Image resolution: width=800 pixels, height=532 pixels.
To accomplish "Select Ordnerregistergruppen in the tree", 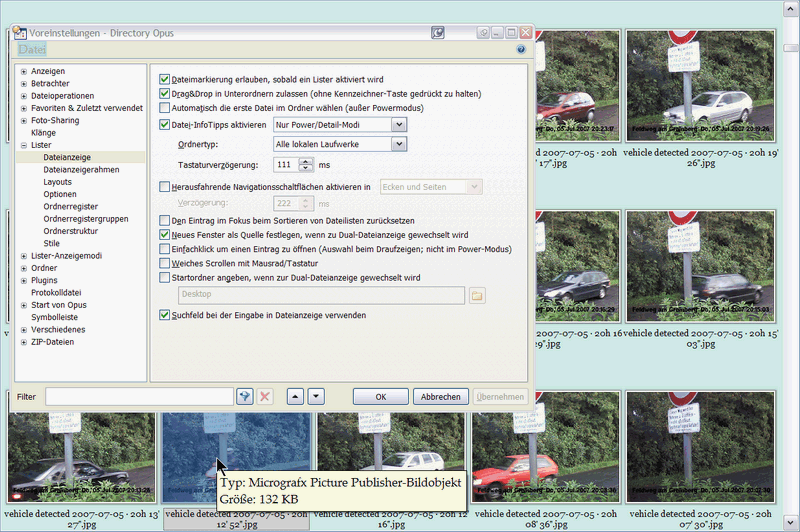I will (x=86, y=218).
